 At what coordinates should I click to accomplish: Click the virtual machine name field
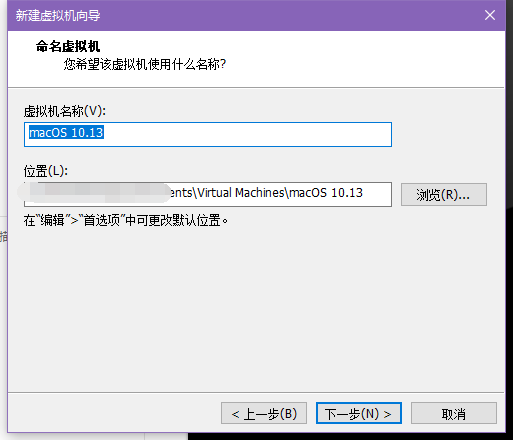tap(208, 134)
